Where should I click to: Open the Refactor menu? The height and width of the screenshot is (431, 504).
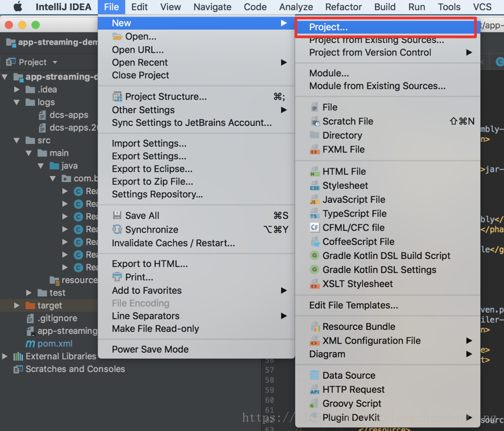(343, 7)
